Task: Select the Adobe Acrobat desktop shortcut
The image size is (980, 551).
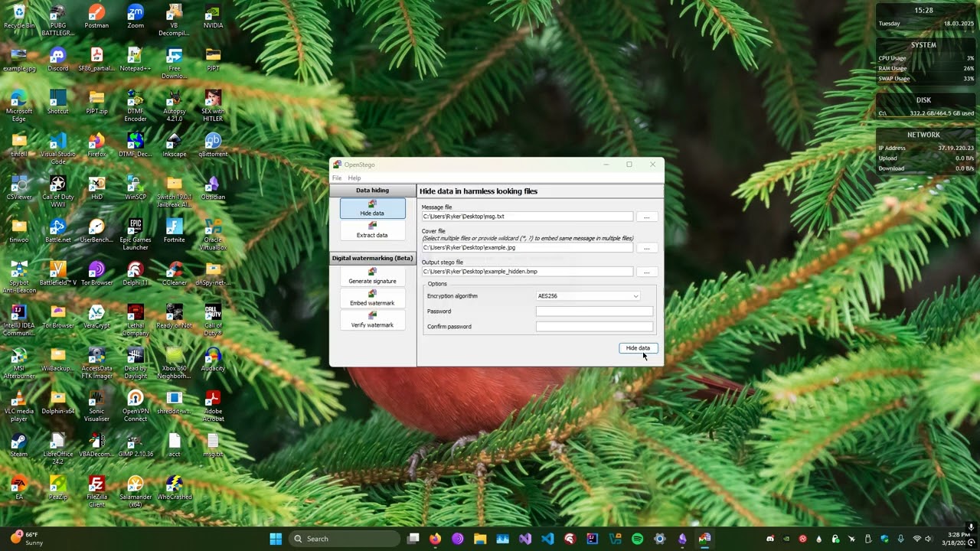Action: click(213, 406)
